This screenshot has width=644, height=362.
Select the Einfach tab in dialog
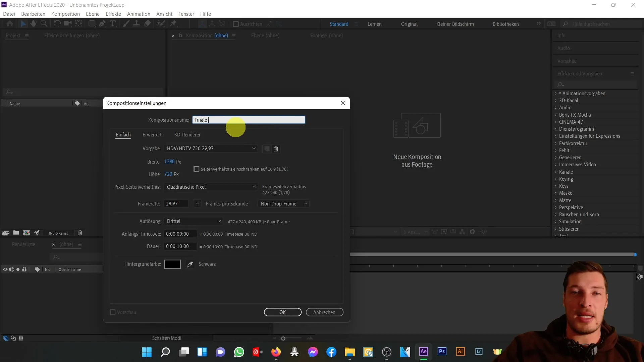point(123,134)
